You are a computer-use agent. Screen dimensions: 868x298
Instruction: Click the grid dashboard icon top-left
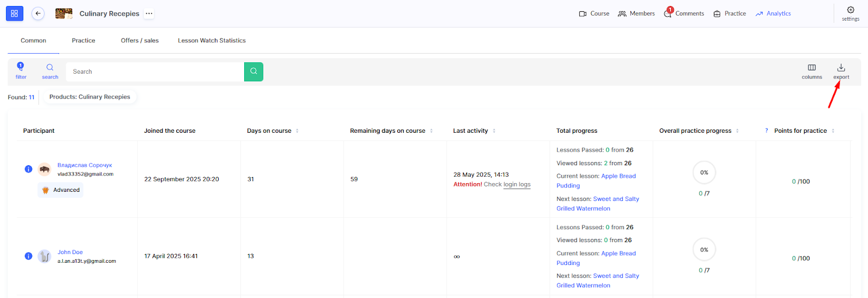(15, 14)
